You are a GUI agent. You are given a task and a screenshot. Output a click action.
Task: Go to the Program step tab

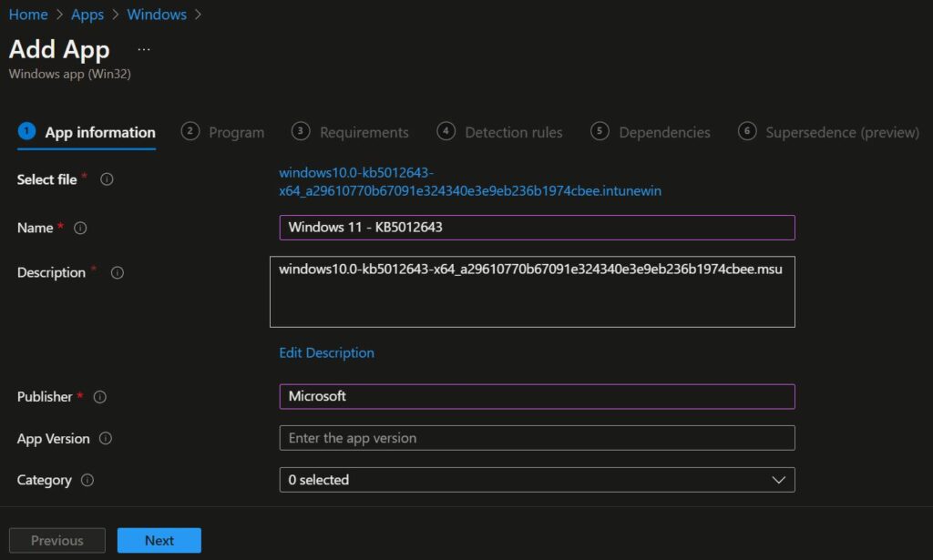pyautogui.click(x=222, y=132)
